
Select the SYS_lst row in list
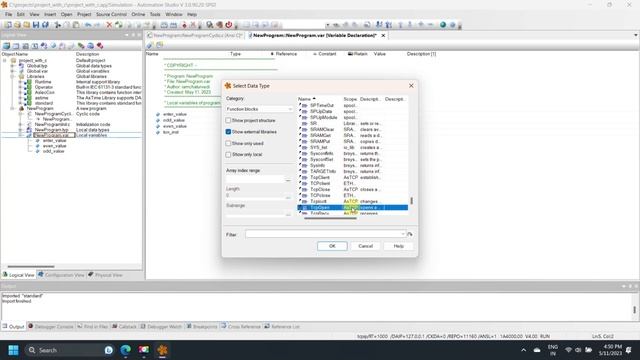click(x=353, y=147)
